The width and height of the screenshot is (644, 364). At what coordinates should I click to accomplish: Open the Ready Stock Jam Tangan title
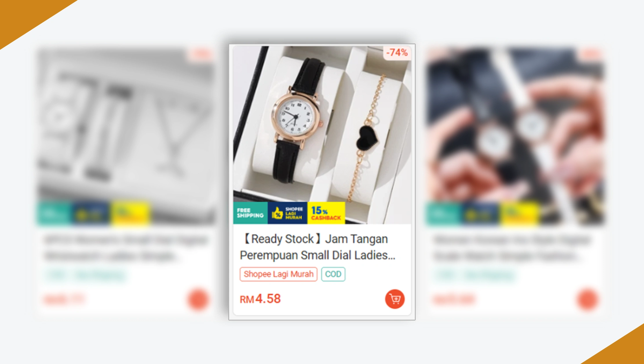[318, 247]
